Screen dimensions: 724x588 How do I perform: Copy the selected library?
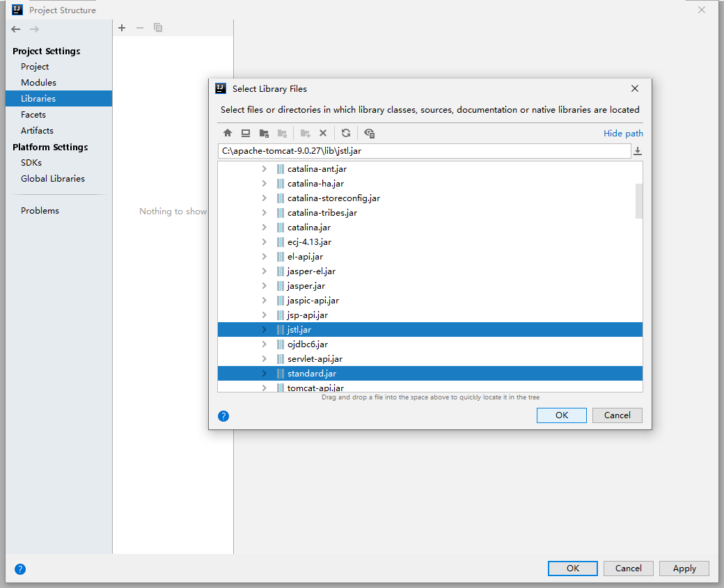(158, 28)
